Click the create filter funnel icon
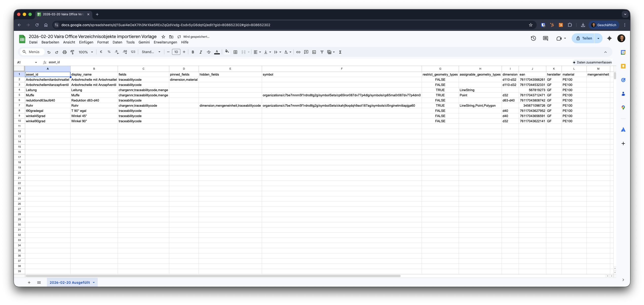Screen dimensions: 644x305 point(322,52)
